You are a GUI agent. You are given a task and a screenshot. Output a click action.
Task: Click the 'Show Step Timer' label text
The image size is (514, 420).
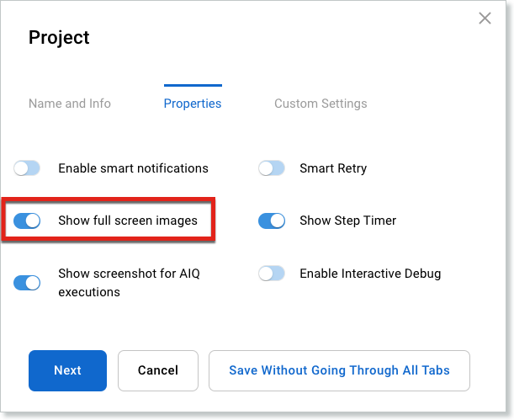click(347, 221)
